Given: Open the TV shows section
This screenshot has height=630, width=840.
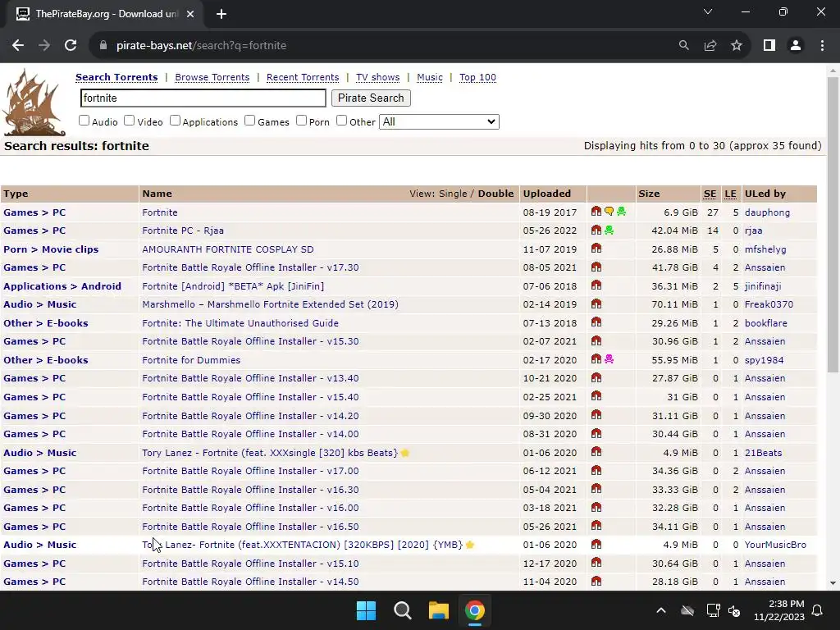Looking at the screenshot, I should pos(377,77).
